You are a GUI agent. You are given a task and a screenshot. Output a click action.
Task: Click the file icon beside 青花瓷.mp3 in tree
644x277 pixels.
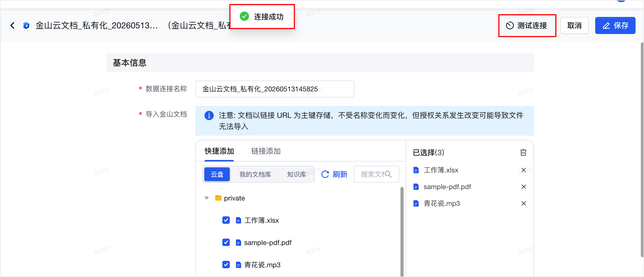point(239,265)
